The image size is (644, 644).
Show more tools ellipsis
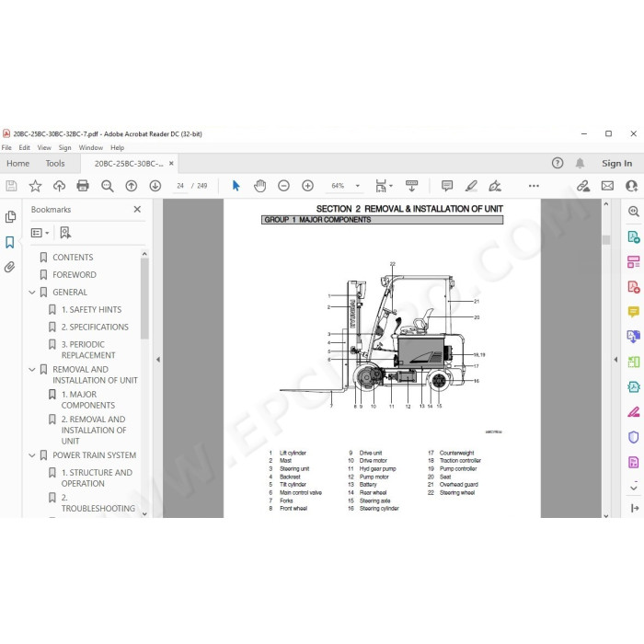click(534, 186)
